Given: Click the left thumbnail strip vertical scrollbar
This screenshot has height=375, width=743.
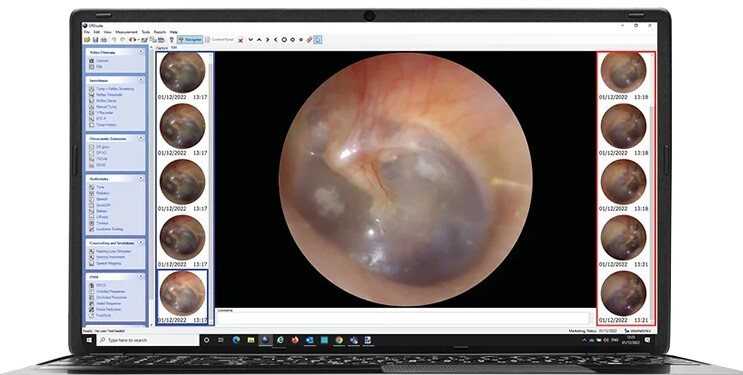Looking at the screenshot, I should pyautogui.click(x=211, y=188).
